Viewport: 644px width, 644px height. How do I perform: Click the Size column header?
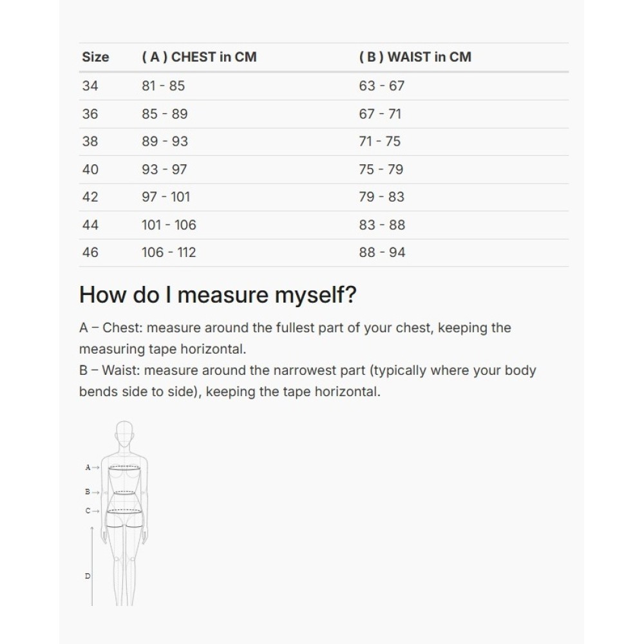pyautogui.click(x=95, y=57)
